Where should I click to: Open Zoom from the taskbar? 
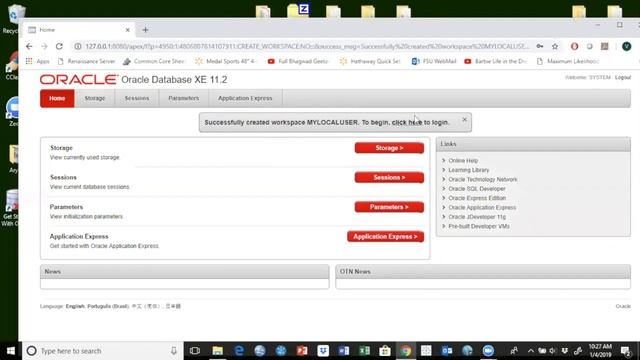coord(488,351)
